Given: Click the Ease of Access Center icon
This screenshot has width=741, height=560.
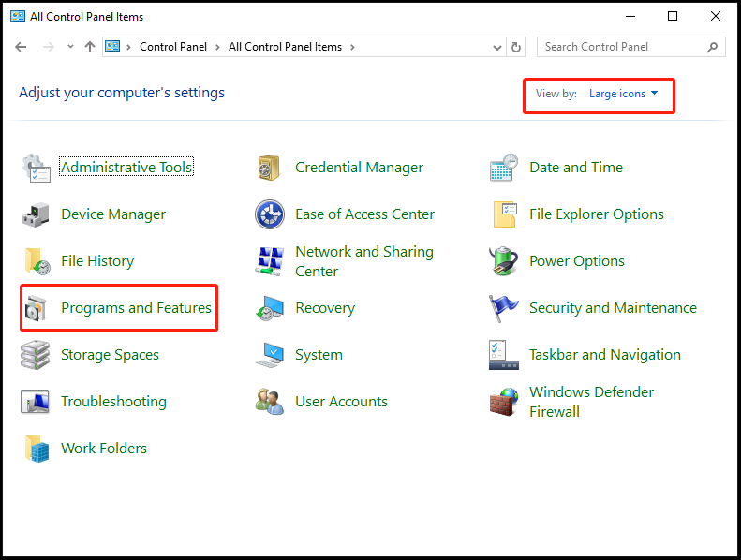Looking at the screenshot, I should click(x=270, y=214).
